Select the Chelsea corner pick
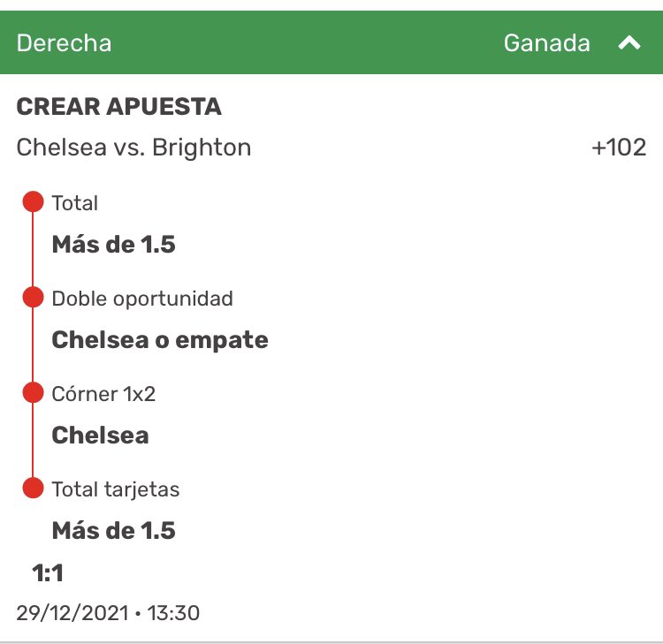The width and height of the screenshot is (663, 644). click(x=100, y=436)
